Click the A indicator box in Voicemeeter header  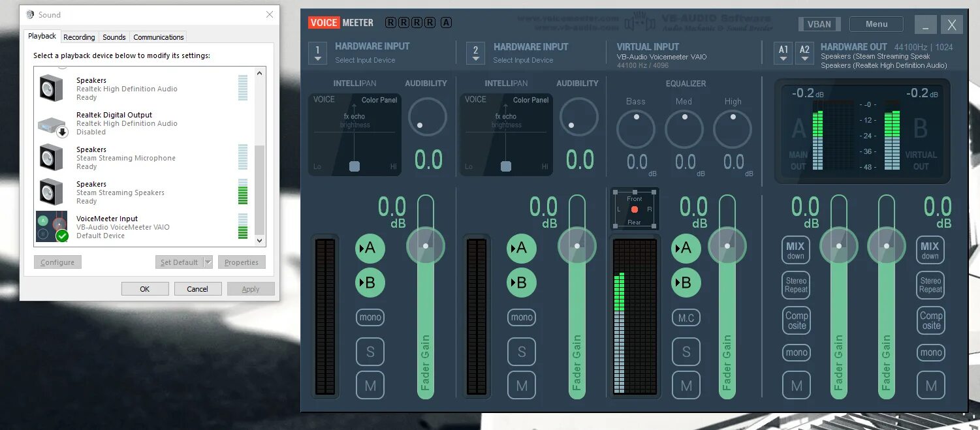point(446,23)
